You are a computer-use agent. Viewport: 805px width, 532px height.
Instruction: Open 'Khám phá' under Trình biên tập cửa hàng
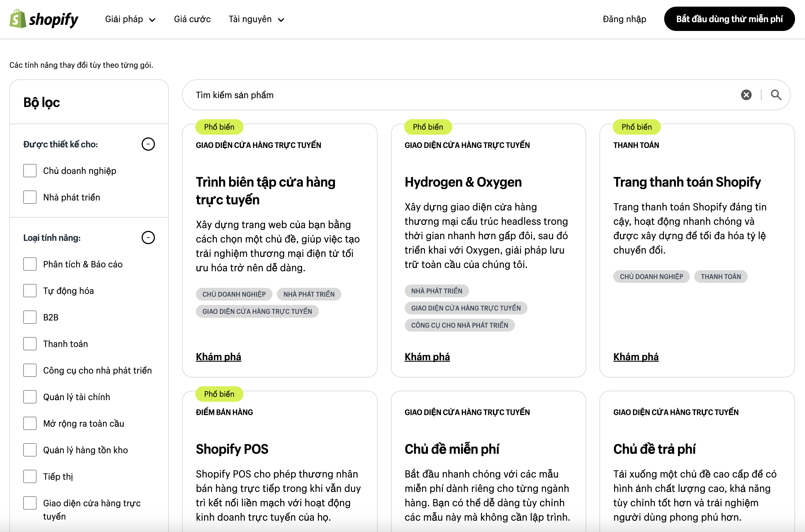point(218,357)
